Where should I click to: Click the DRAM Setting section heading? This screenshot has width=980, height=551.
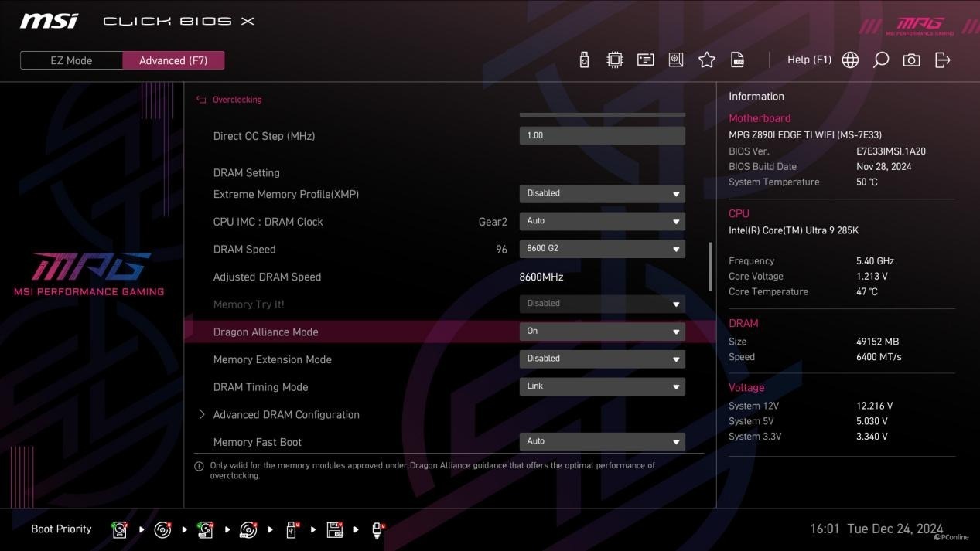coord(247,173)
